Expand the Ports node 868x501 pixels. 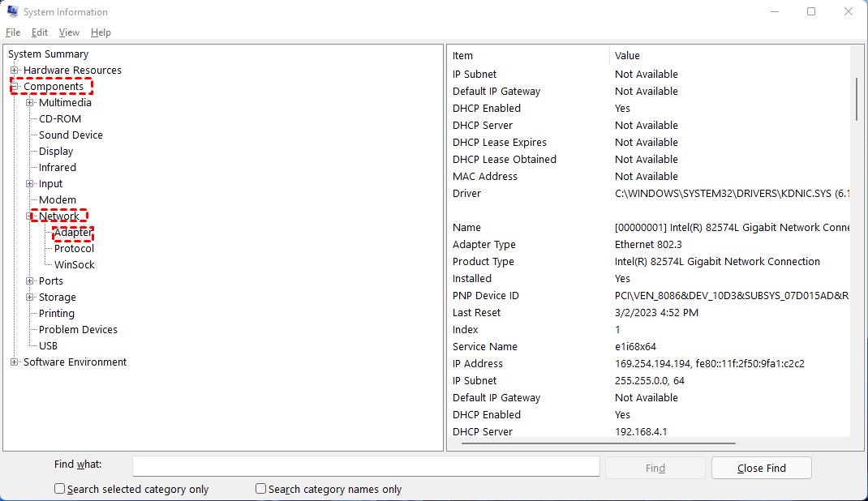pos(30,281)
